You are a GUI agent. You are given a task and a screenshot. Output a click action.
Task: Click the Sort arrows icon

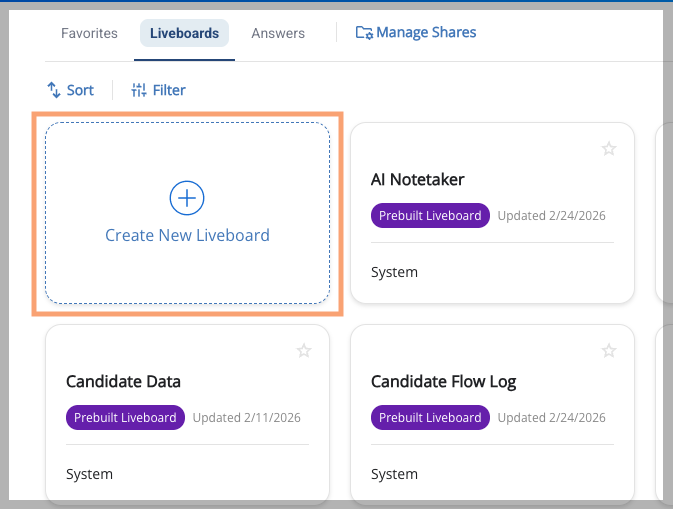pyautogui.click(x=54, y=90)
